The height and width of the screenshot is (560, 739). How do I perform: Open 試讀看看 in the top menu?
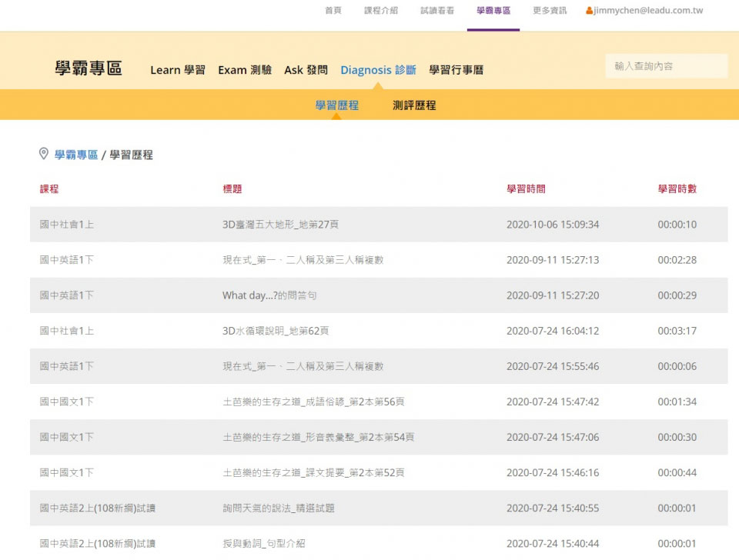pyautogui.click(x=437, y=11)
